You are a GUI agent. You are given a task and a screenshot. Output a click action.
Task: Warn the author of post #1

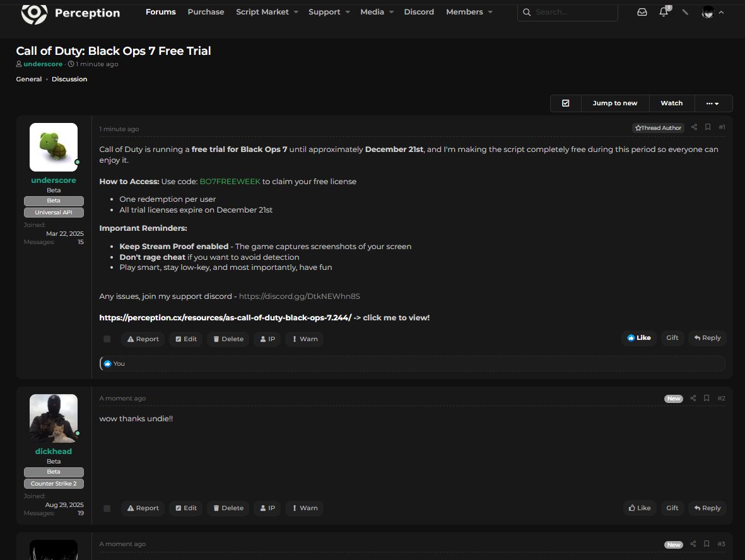click(x=305, y=339)
